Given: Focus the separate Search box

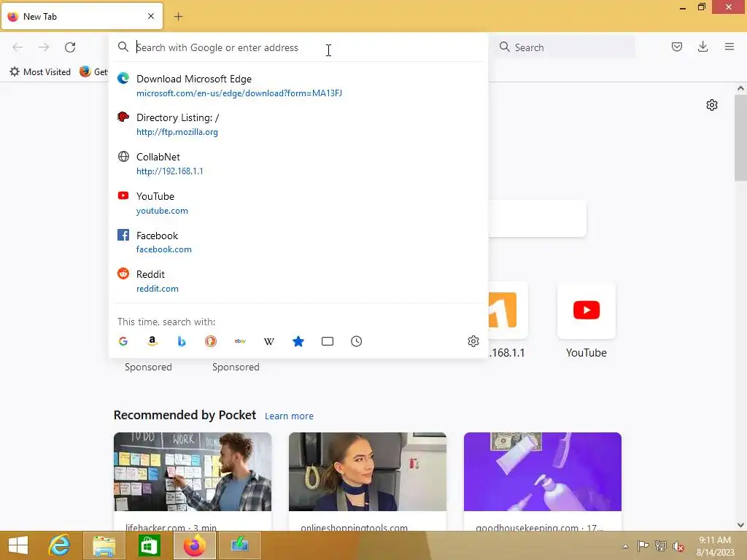Looking at the screenshot, I should coord(564,47).
